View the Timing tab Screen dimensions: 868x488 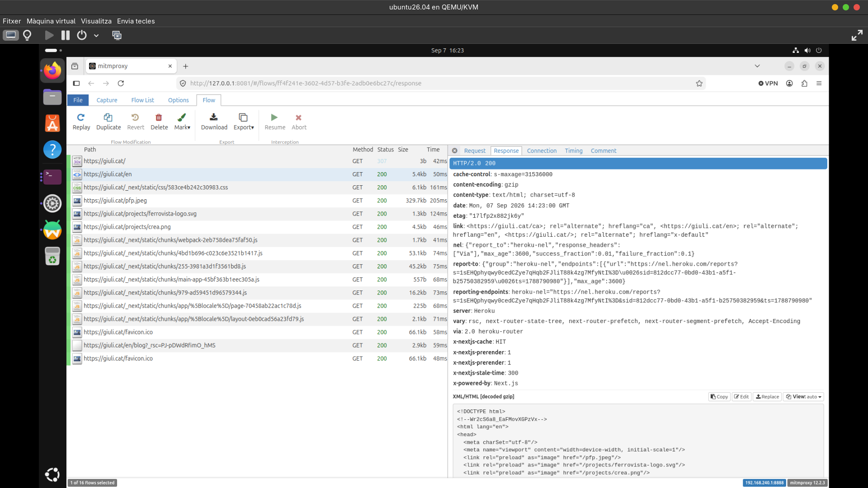[x=574, y=151]
